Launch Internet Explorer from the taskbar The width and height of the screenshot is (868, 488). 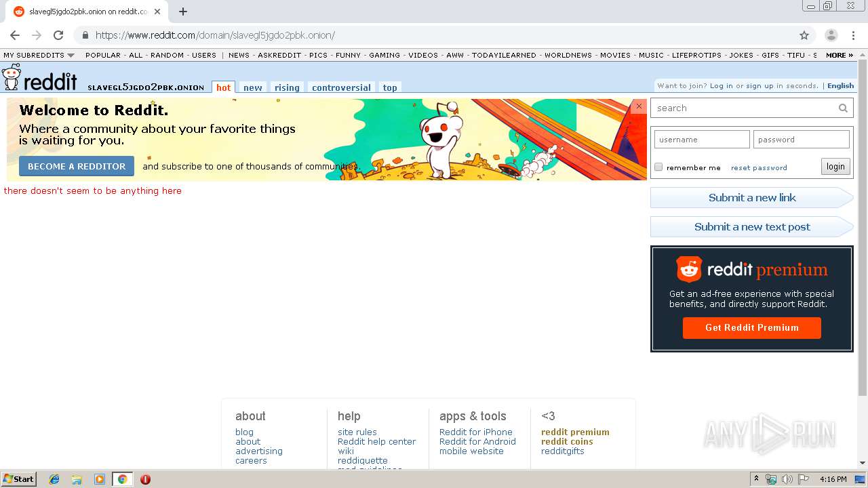[x=54, y=479]
